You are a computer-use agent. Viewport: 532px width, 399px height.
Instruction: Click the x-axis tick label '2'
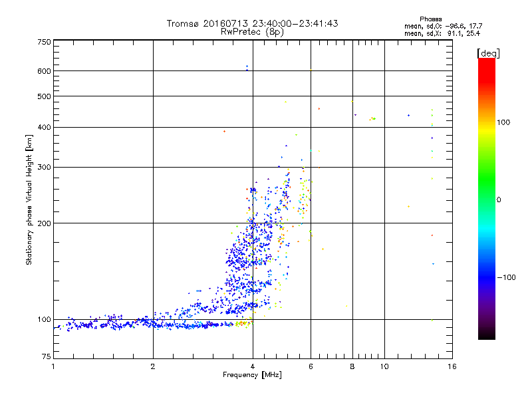click(x=153, y=366)
